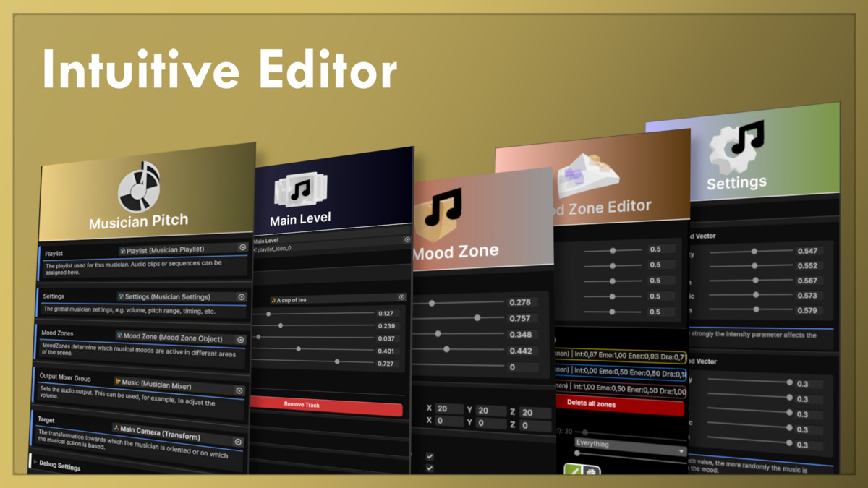The image size is (868, 488).
Task: Click the mixer icon before Music (Musician Mixer)
Action: (x=117, y=380)
